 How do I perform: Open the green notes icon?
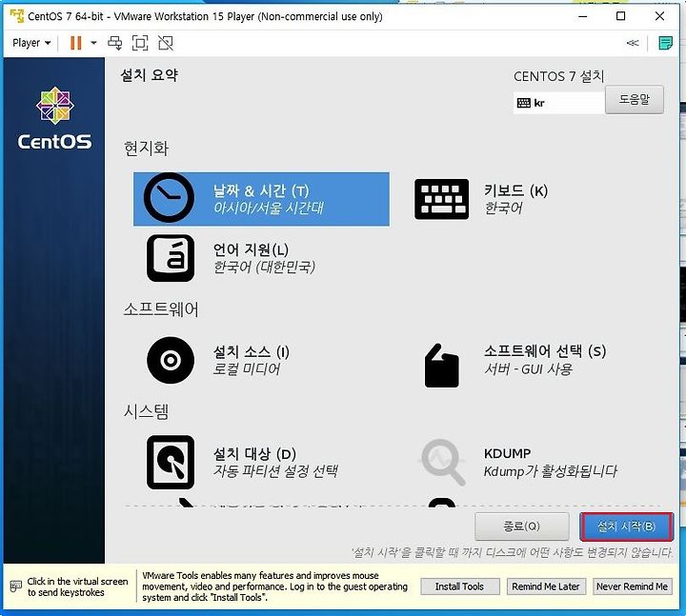click(x=665, y=43)
